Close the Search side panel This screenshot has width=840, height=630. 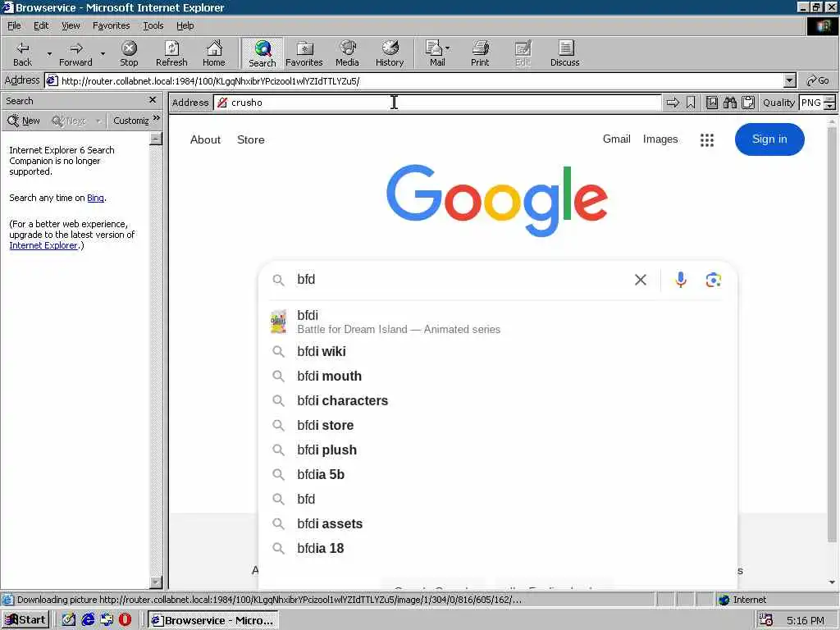point(153,100)
